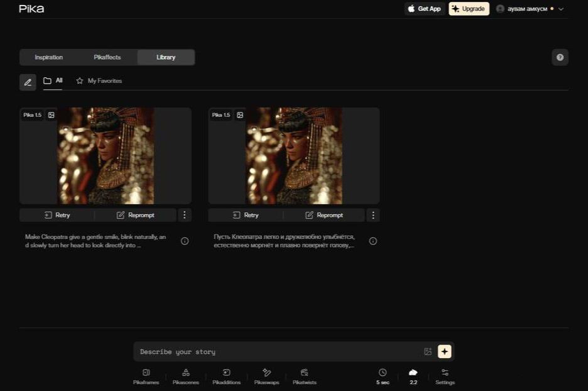Select the All folder filter

[x=53, y=81]
